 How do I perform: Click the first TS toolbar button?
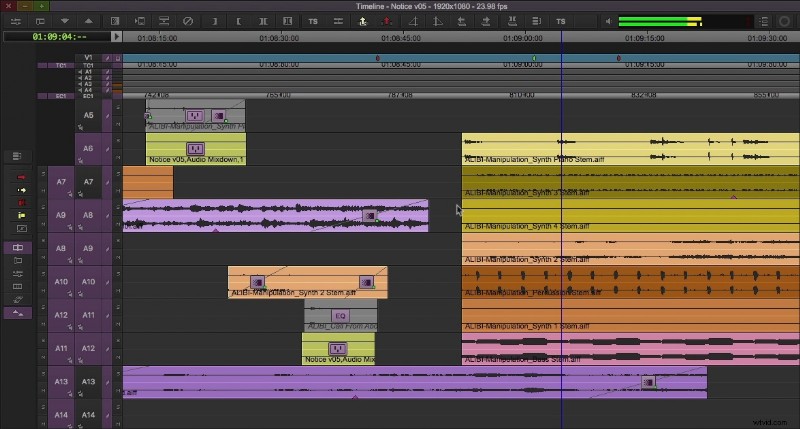coord(313,21)
